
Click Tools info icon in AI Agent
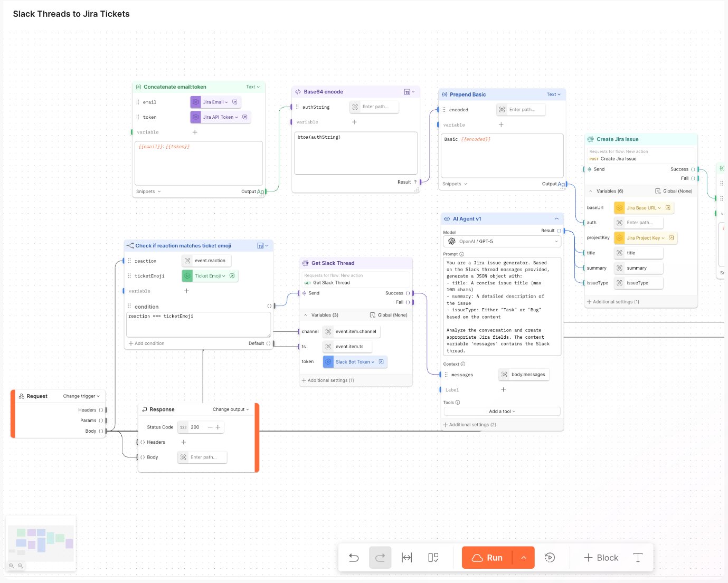tap(458, 403)
